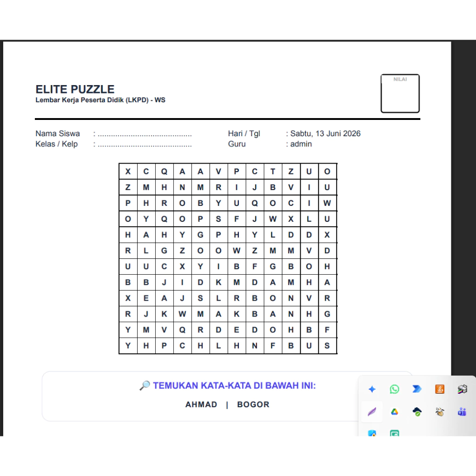Click the 'Guru' label
Image resolution: width=476 pixels, height=476 pixels.
point(237,144)
